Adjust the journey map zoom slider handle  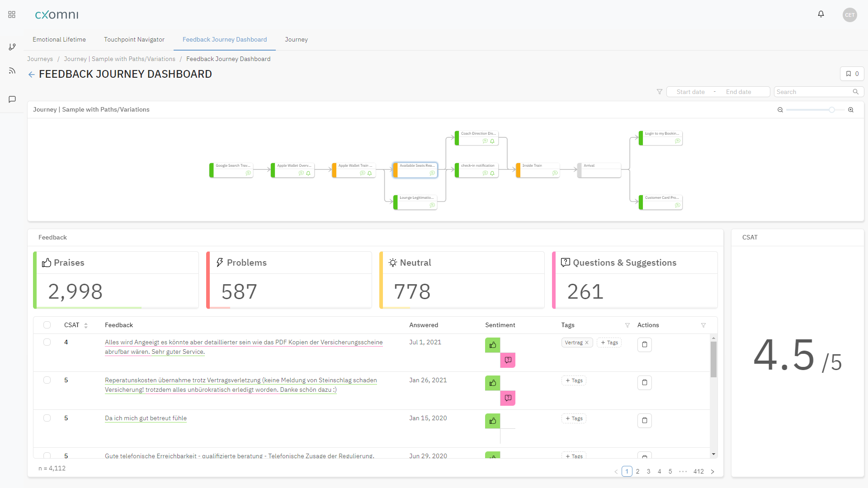[x=831, y=110]
